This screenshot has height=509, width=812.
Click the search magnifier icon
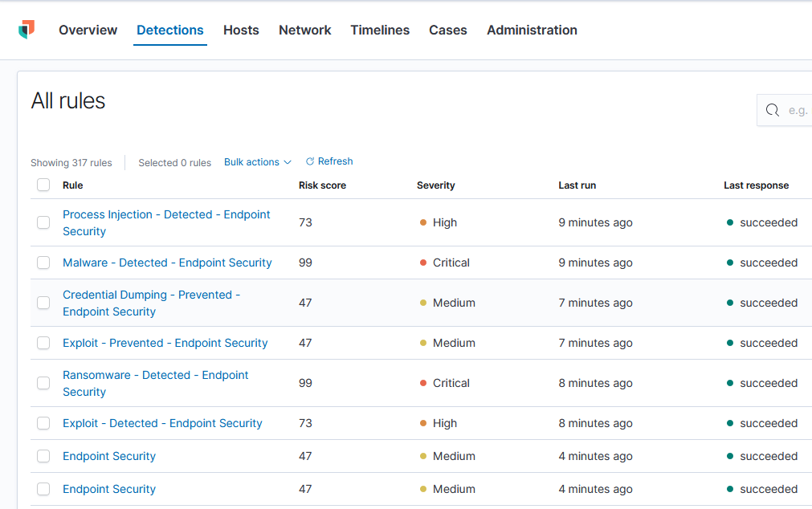pos(773,110)
